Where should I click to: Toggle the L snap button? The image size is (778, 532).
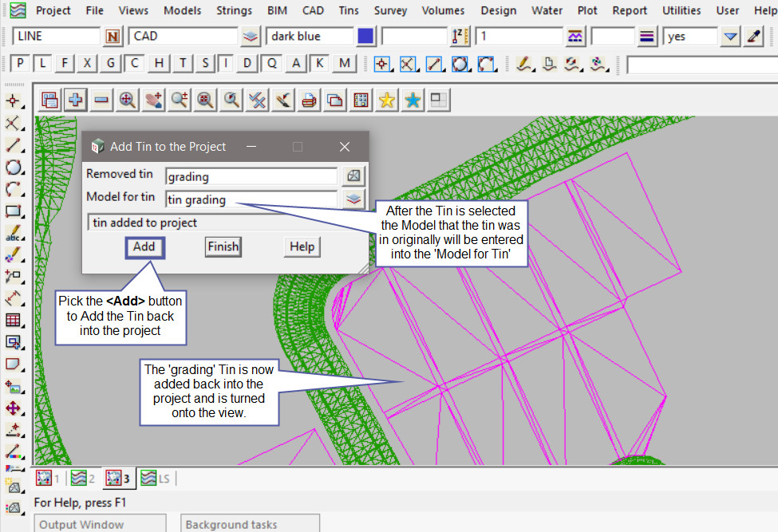point(42,64)
